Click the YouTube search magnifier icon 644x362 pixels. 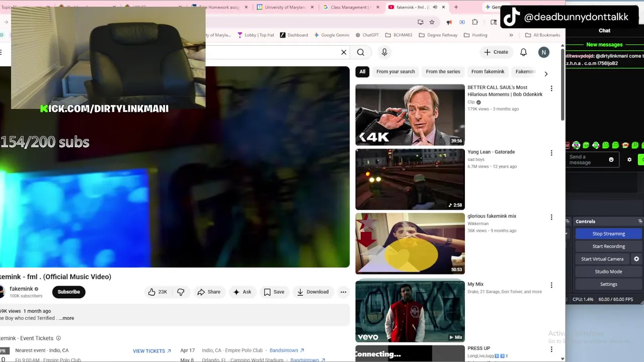tap(361, 52)
